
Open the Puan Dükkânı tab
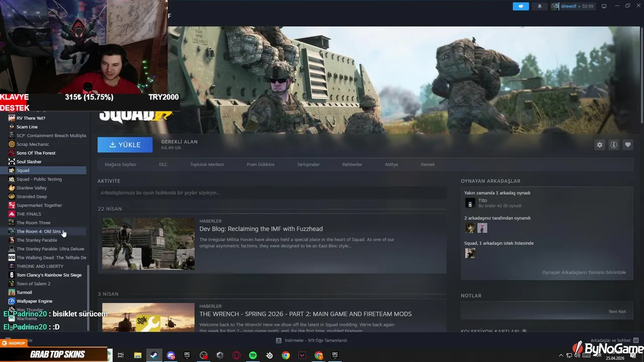click(260, 164)
